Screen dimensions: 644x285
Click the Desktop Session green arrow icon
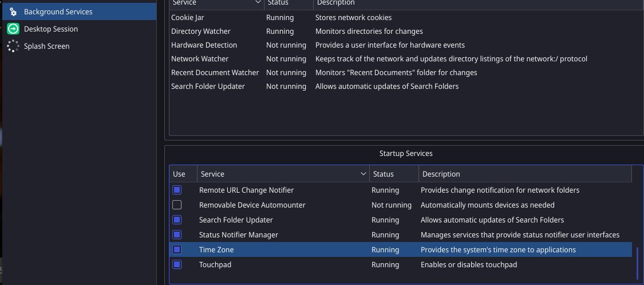(13, 29)
